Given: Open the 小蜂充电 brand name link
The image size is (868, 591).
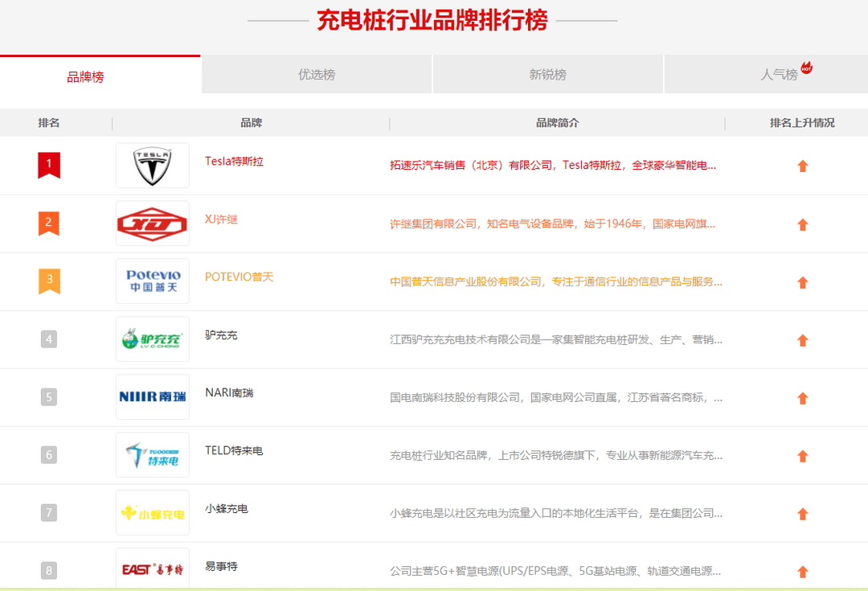Looking at the screenshot, I should click(227, 508).
